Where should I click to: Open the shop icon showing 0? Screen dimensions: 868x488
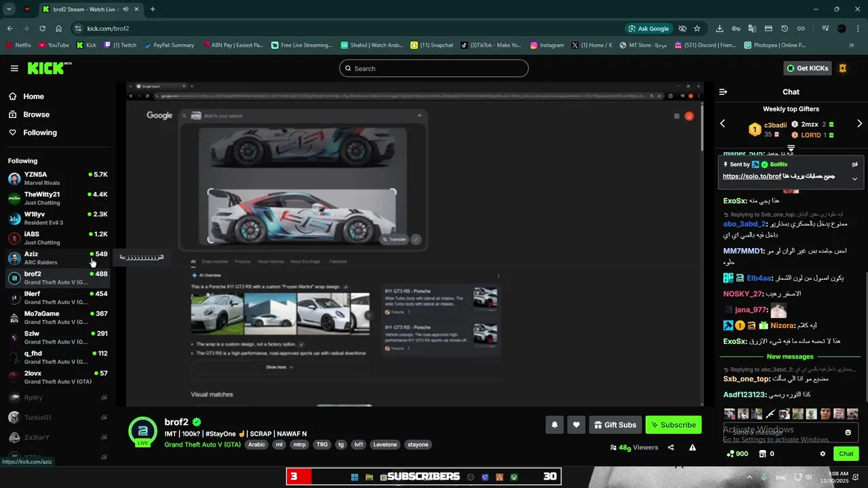(766, 454)
